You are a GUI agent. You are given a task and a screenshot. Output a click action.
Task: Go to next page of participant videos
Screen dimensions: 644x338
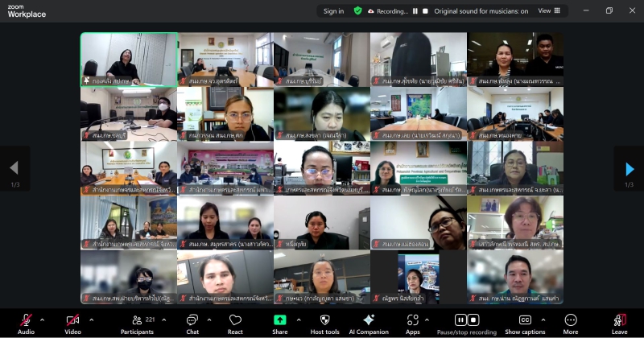(630, 168)
